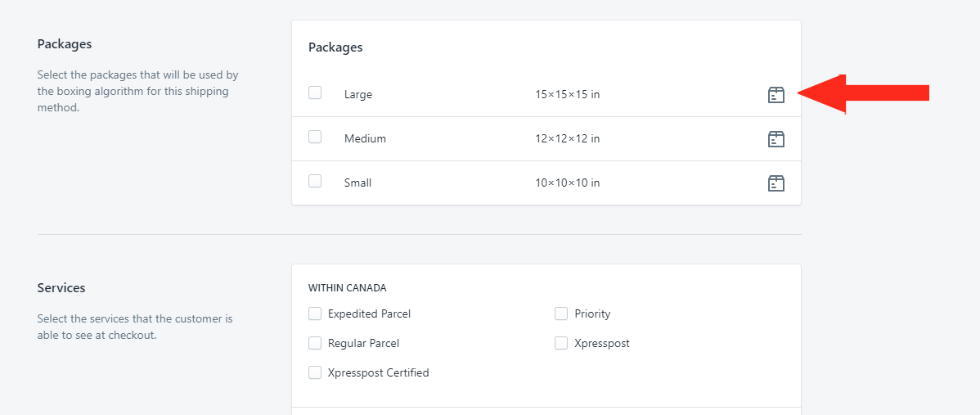
Task: Click the red arrow annotation graphic
Action: coord(864,94)
